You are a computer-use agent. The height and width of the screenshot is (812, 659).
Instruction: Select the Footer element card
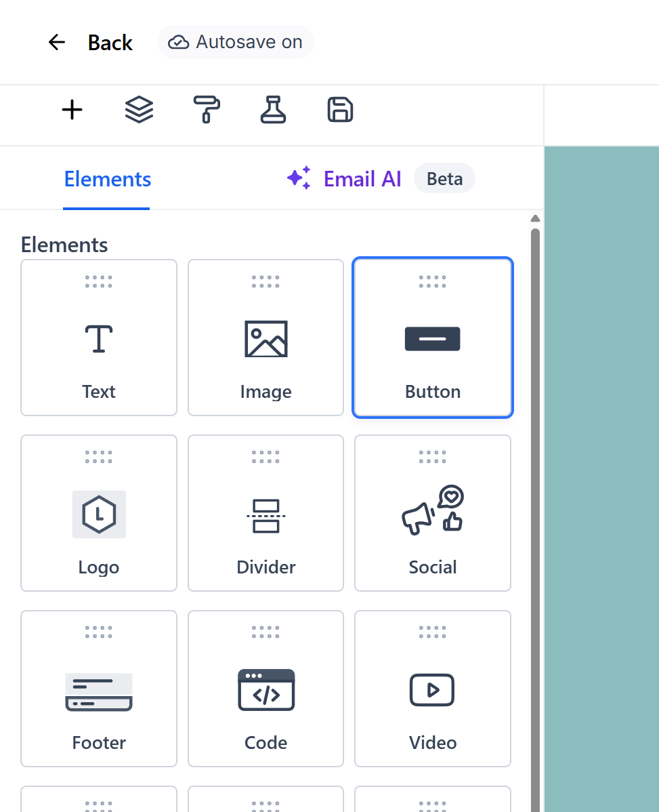tap(98, 689)
